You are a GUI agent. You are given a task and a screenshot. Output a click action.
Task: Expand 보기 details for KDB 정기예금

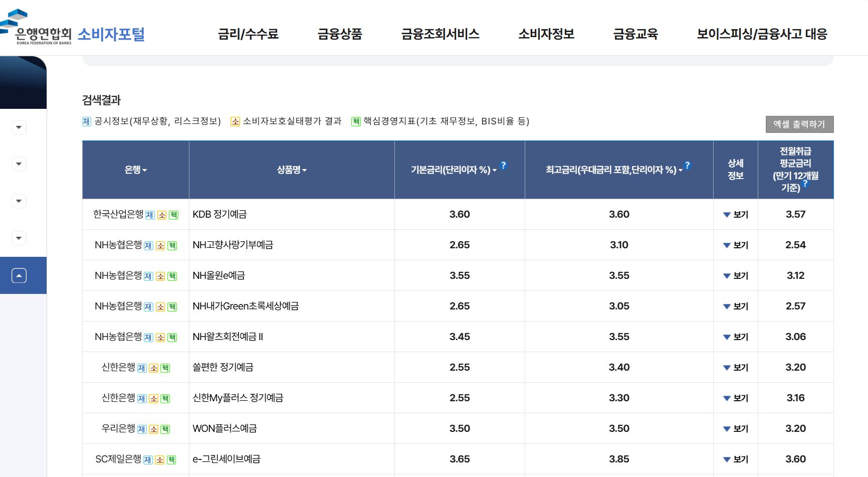click(x=736, y=215)
